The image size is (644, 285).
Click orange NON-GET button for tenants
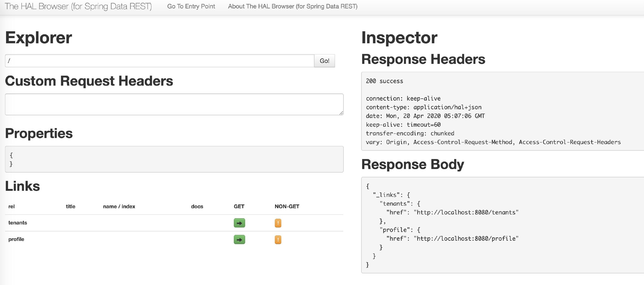[278, 223]
